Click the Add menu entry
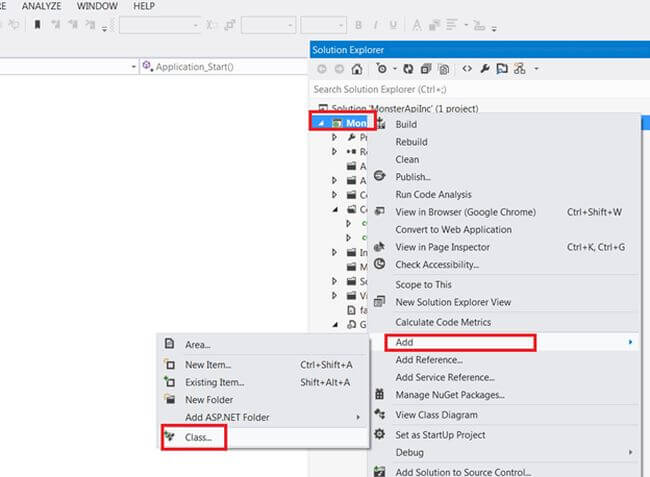650x477 pixels. click(504, 342)
